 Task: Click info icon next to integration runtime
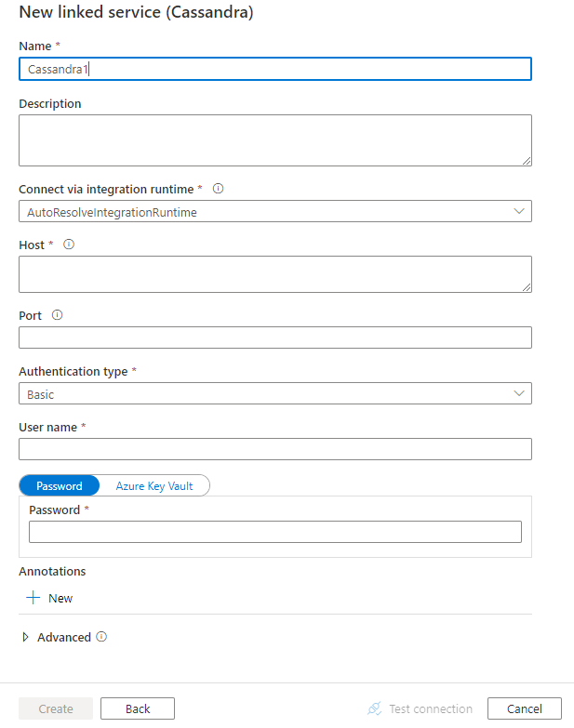219,189
